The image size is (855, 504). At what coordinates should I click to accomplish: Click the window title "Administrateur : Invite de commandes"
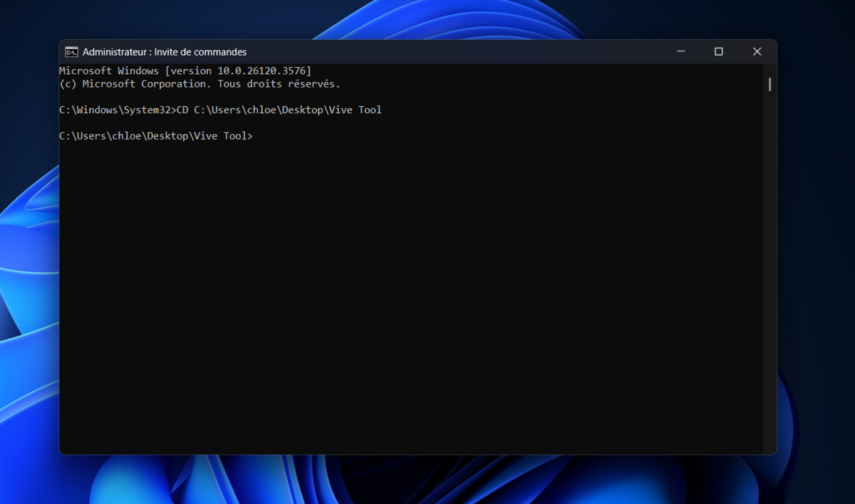pyautogui.click(x=165, y=52)
